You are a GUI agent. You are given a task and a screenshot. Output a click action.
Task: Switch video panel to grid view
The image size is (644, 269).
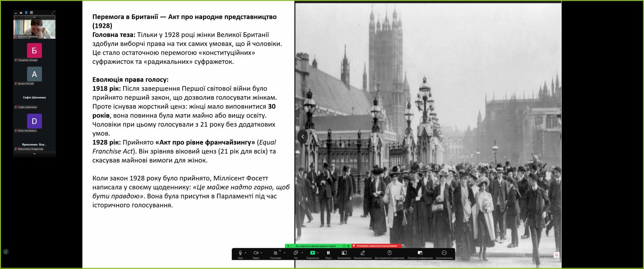31,12
